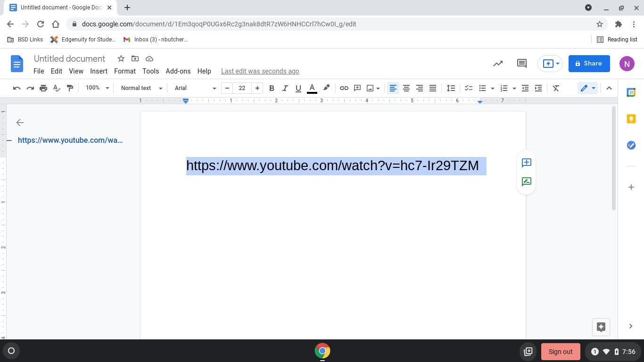Close the document outline
This screenshot has height=362, width=644.
tap(20, 123)
